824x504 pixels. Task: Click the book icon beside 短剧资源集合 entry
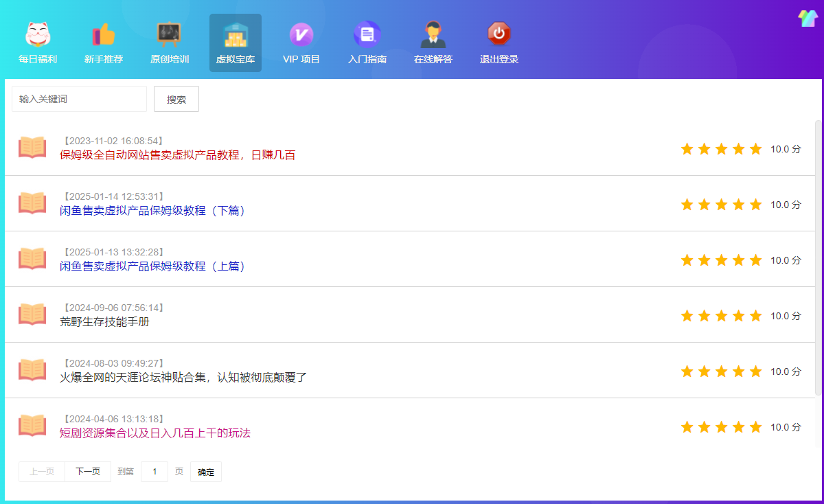32,426
